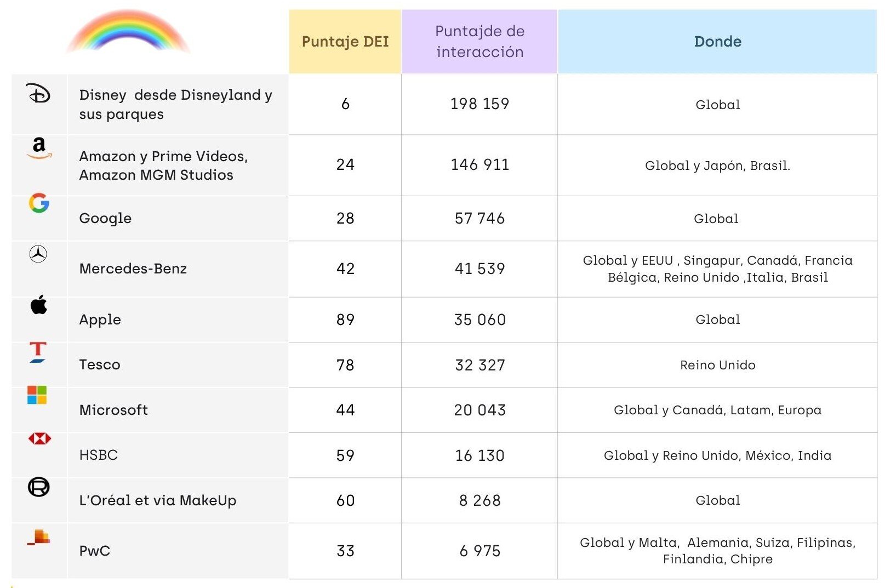Viewport: 885px width, 588px height.
Task: Click interaction value 6 975
Action: [x=479, y=551]
